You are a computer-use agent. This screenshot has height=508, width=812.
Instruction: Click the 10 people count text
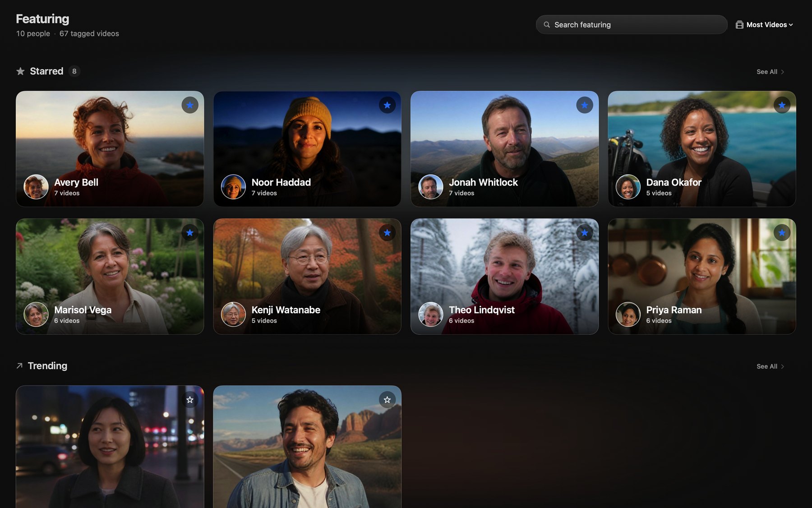click(33, 33)
